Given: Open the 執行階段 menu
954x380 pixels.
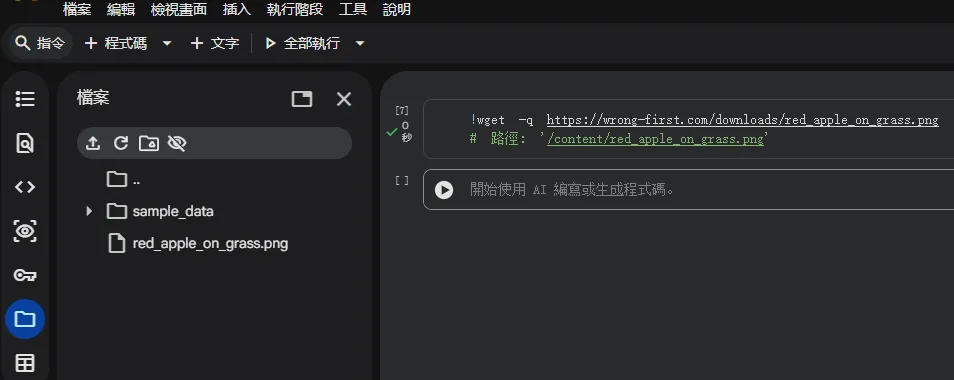Looking at the screenshot, I should click(295, 9).
